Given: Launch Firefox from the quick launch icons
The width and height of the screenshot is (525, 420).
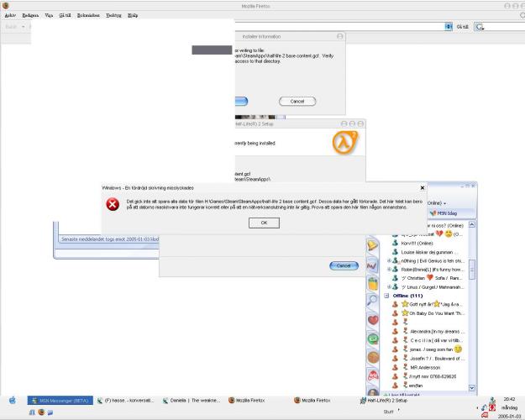Looking at the screenshot, I should coord(41,412).
